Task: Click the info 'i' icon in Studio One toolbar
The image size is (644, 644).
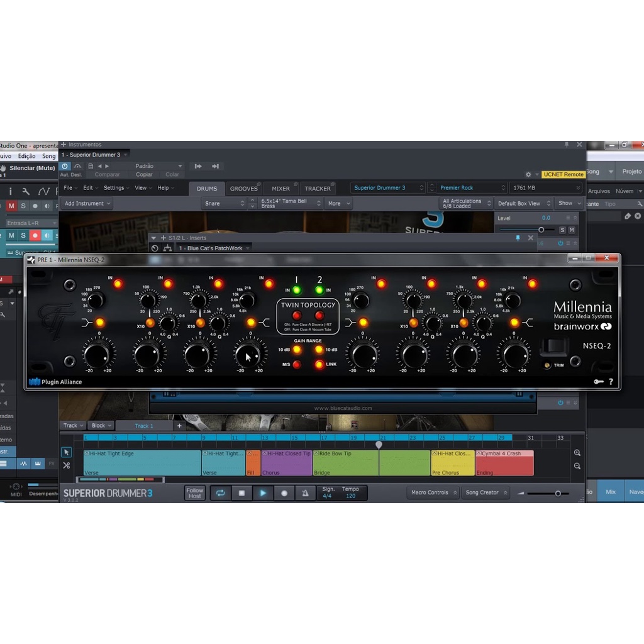Action: coord(11,191)
